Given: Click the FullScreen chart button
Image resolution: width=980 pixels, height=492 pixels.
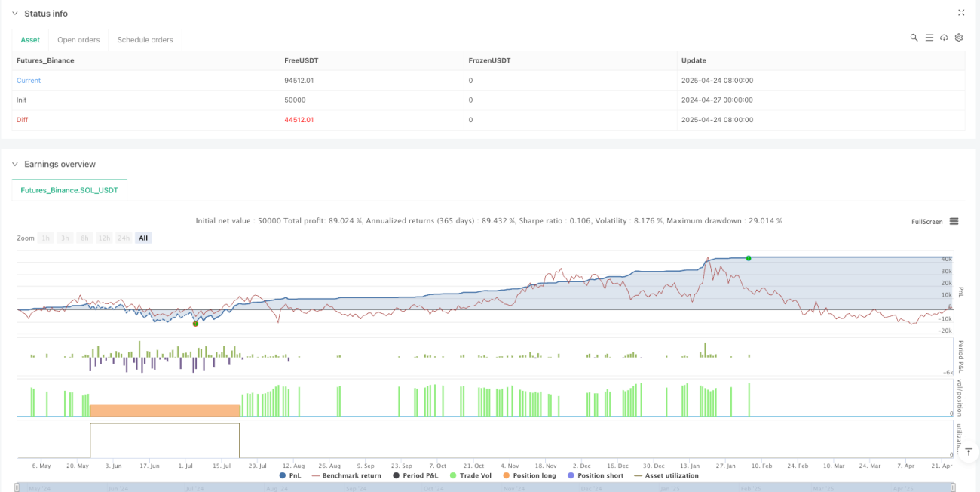Looking at the screenshot, I should [x=927, y=221].
